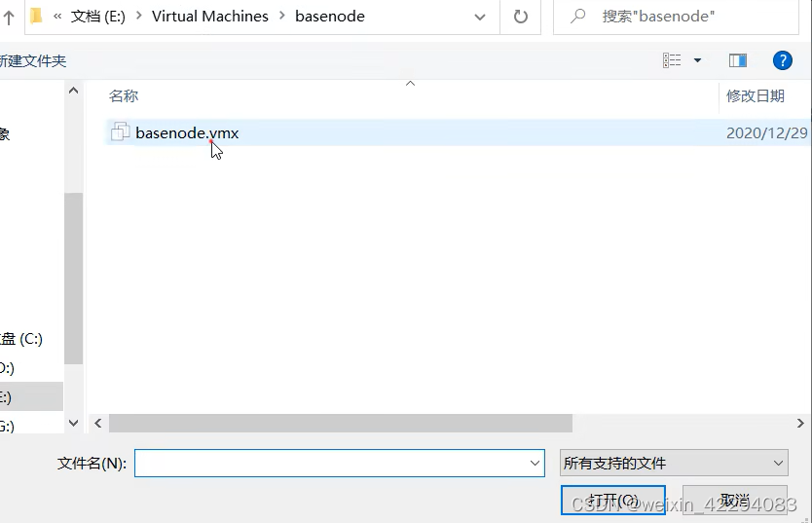The image size is (812, 523).
Task: Click the 取消 cancel button
Action: pyautogui.click(x=735, y=501)
